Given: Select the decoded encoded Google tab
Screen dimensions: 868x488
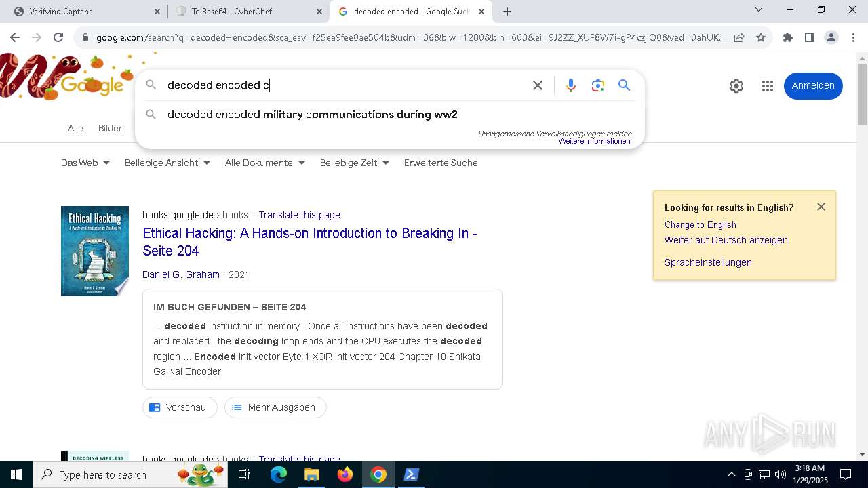Looking at the screenshot, I should tap(411, 12).
